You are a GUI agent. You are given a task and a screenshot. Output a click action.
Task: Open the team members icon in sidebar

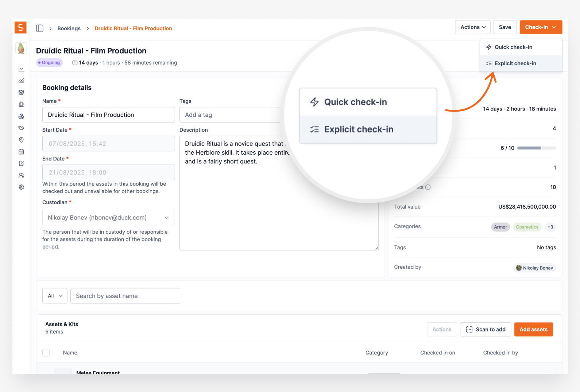[x=21, y=175]
